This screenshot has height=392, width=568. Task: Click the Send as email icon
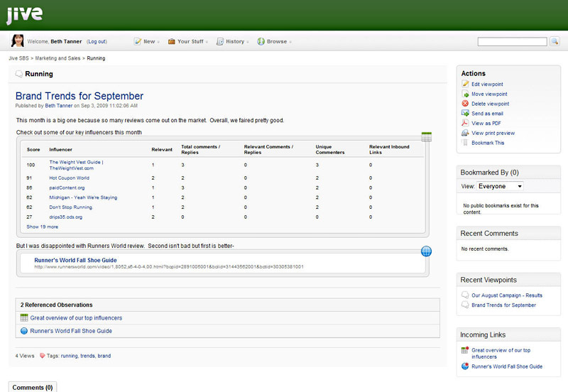465,113
